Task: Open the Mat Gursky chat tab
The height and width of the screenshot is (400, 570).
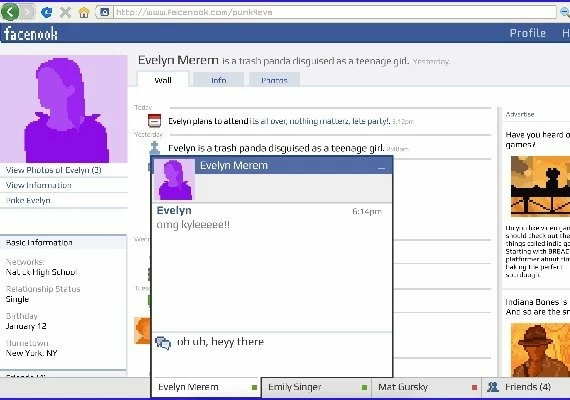Action: [426, 387]
